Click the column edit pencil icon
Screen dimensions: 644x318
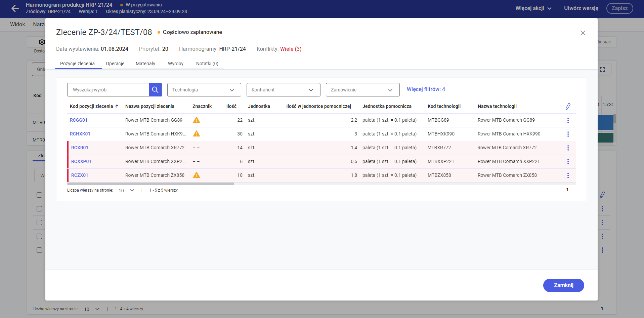(x=568, y=107)
